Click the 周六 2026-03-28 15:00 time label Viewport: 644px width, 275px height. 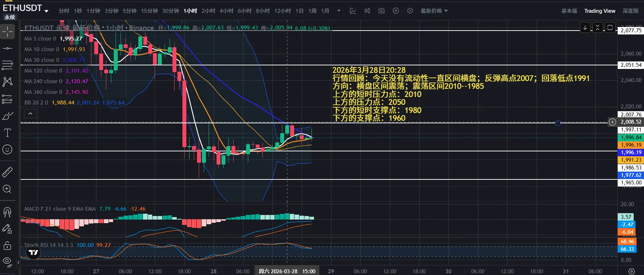(287, 271)
